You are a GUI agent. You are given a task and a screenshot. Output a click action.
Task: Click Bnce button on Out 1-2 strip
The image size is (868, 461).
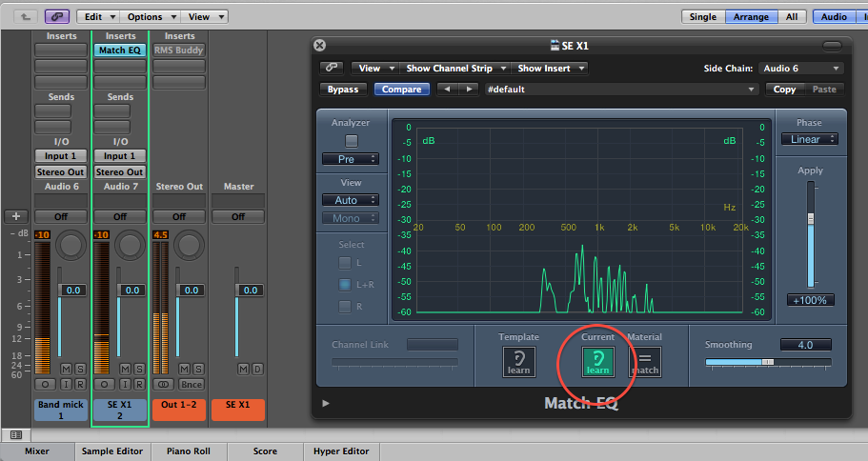tap(191, 384)
